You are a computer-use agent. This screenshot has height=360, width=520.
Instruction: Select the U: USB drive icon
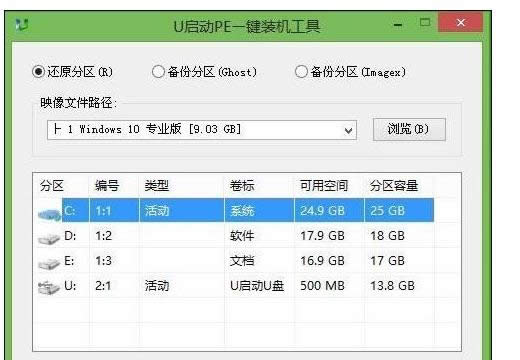(49, 288)
